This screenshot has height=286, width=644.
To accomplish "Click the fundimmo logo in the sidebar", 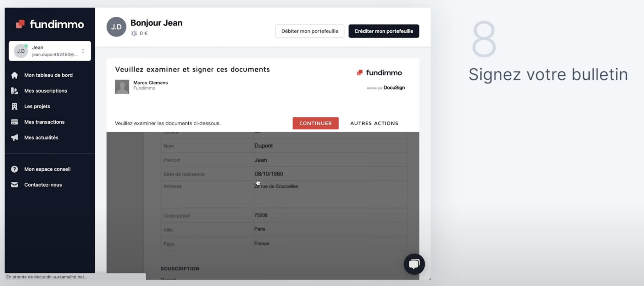I will (x=50, y=24).
